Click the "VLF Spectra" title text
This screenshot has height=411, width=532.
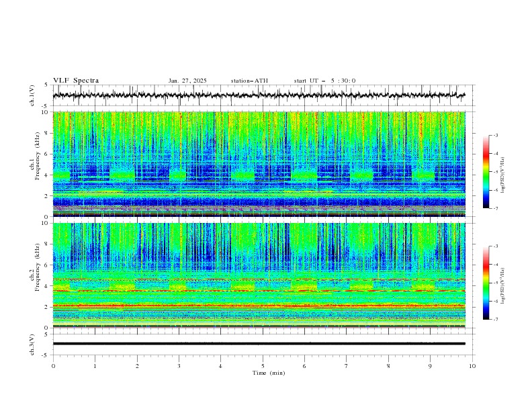coord(76,81)
